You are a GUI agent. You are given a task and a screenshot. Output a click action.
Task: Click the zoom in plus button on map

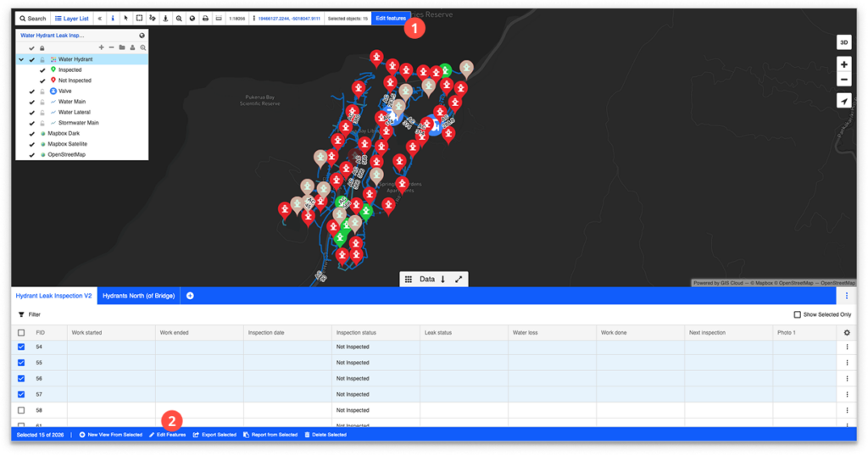click(x=843, y=64)
